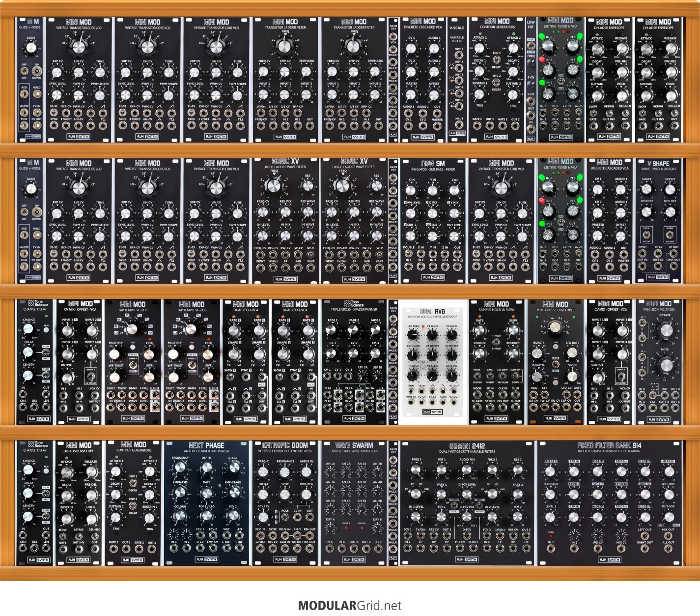
Task: Click the DK-OUT jack on Entropic Doom
Action: coord(310,548)
